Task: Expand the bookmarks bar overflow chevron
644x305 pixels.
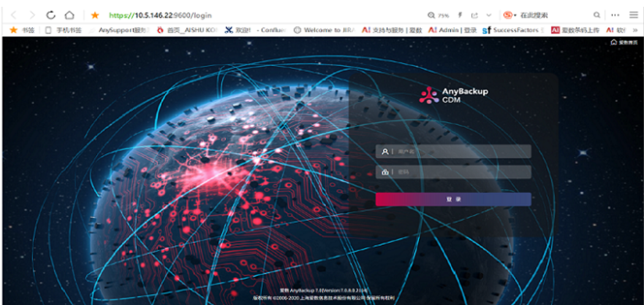Action: click(635, 30)
